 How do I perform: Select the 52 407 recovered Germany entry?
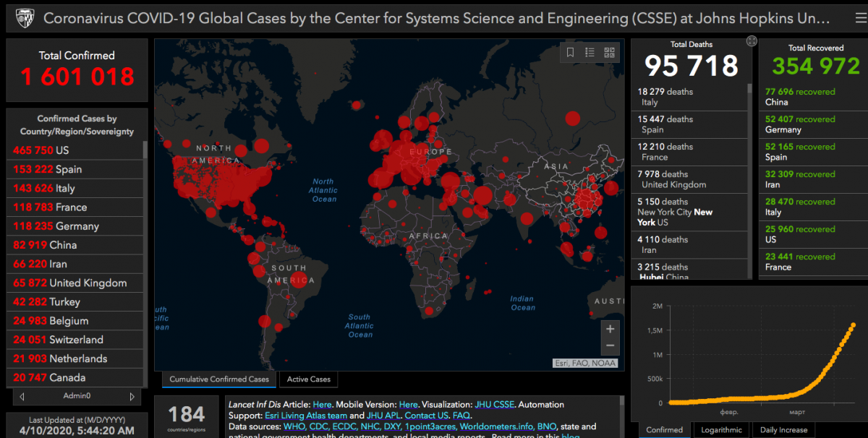click(812, 124)
